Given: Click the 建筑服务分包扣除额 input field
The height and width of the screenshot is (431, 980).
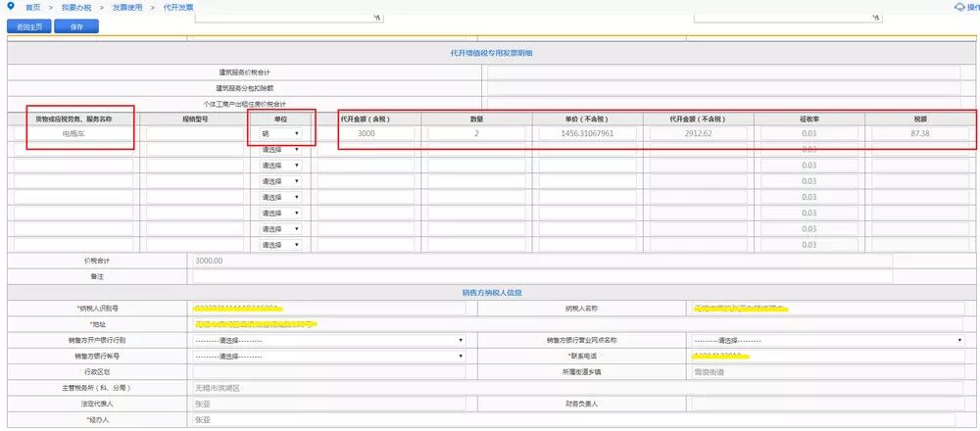Looking at the screenshot, I should 724,88.
